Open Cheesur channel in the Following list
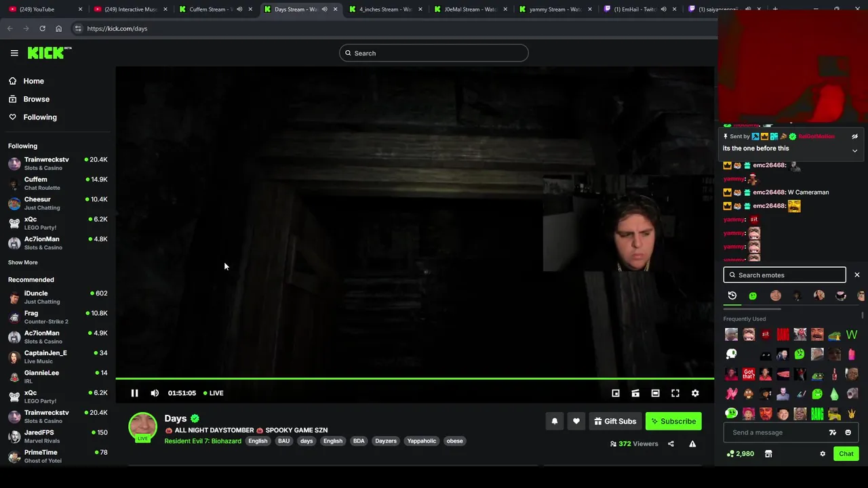Image resolution: width=868 pixels, height=488 pixels. [x=58, y=203]
